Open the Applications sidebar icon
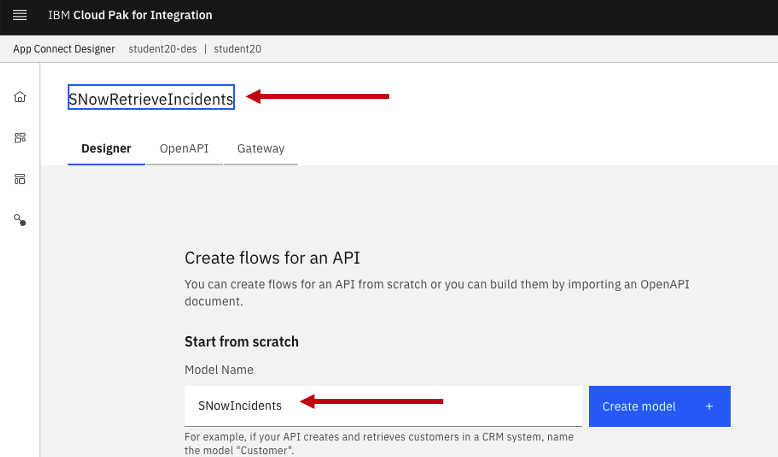This screenshot has width=778, height=457. pos(20,138)
